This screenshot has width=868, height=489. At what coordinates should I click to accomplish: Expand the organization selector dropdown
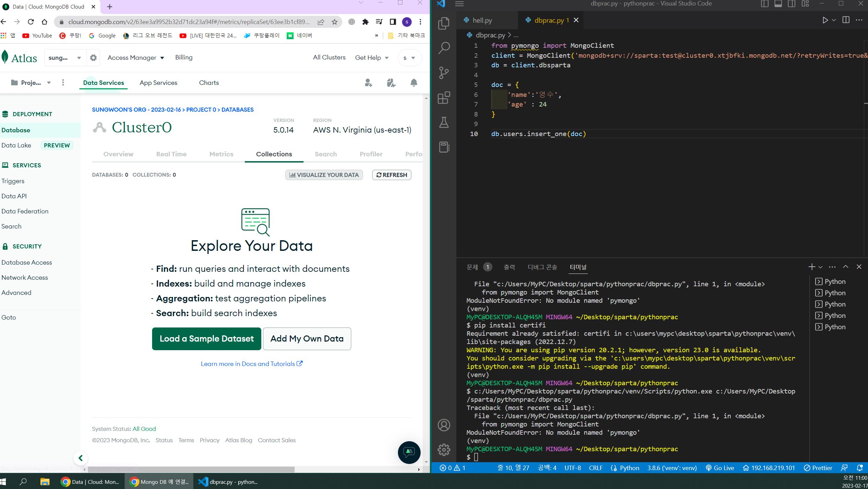[x=65, y=58]
